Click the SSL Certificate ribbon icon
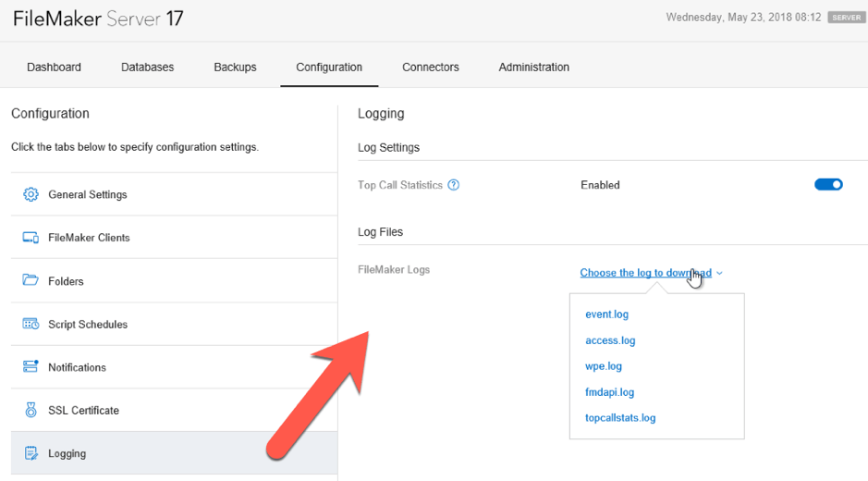 31,411
